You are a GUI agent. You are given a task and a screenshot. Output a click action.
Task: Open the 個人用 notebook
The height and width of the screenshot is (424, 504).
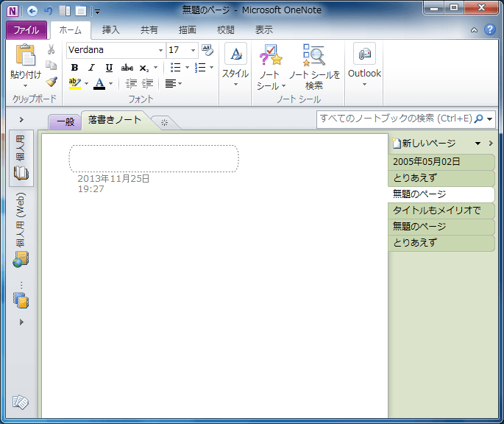tap(21, 158)
